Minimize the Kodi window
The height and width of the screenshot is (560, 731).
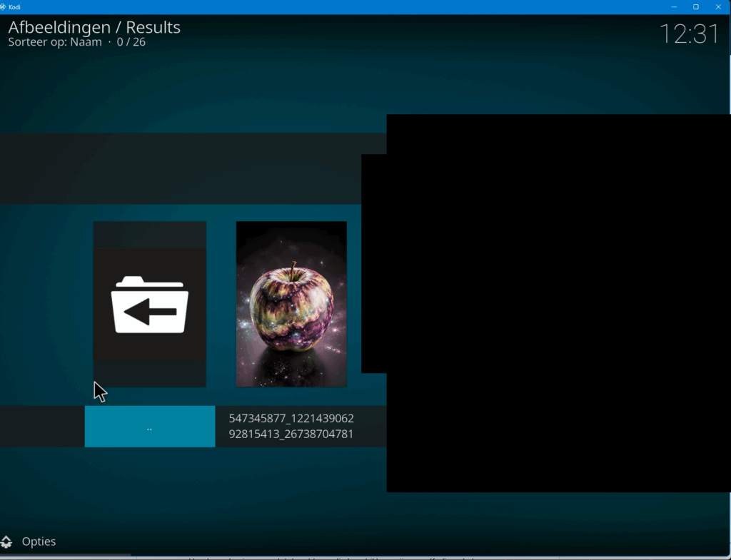674,6
